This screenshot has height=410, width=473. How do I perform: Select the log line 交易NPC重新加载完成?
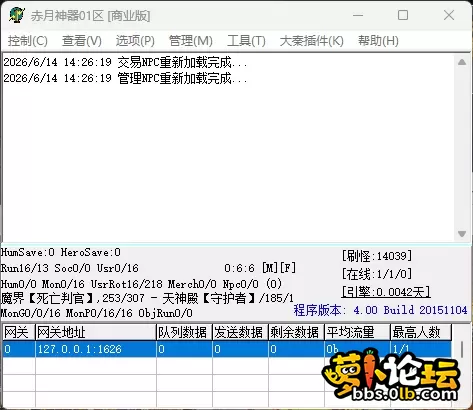pos(125,62)
